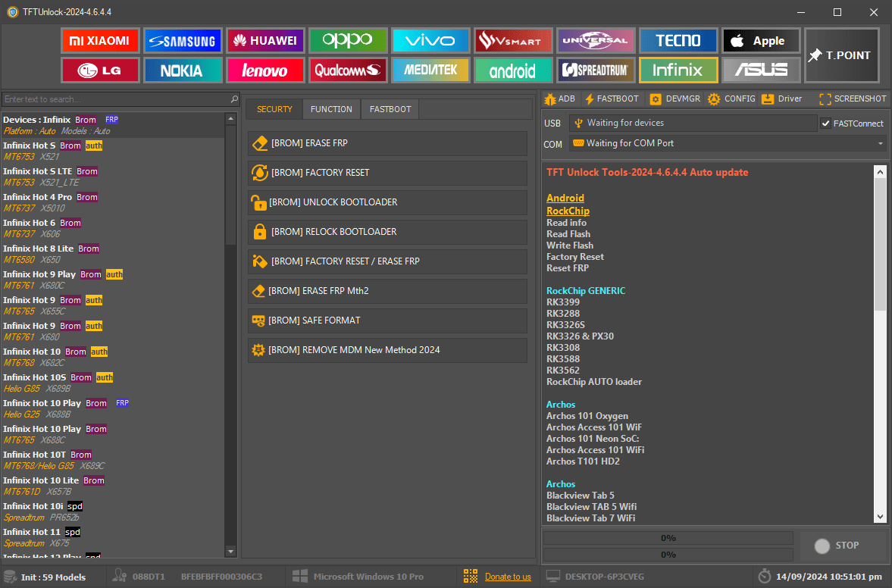The width and height of the screenshot is (892, 588).
Task: Switch to the FASTBOOT tab
Action: click(390, 109)
